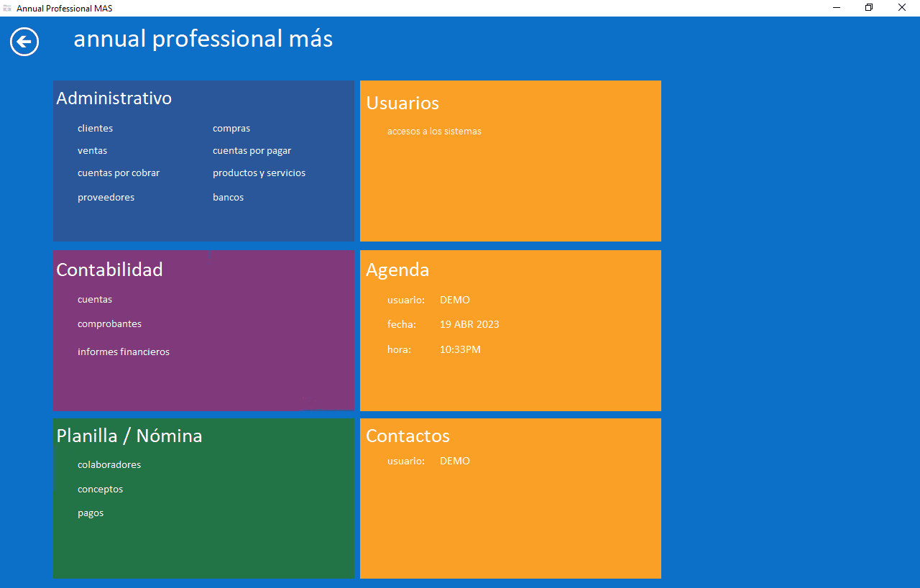Image resolution: width=920 pixels, height=588 pixels.
Task: Open productos y servicios
Action: coord(259,173)
